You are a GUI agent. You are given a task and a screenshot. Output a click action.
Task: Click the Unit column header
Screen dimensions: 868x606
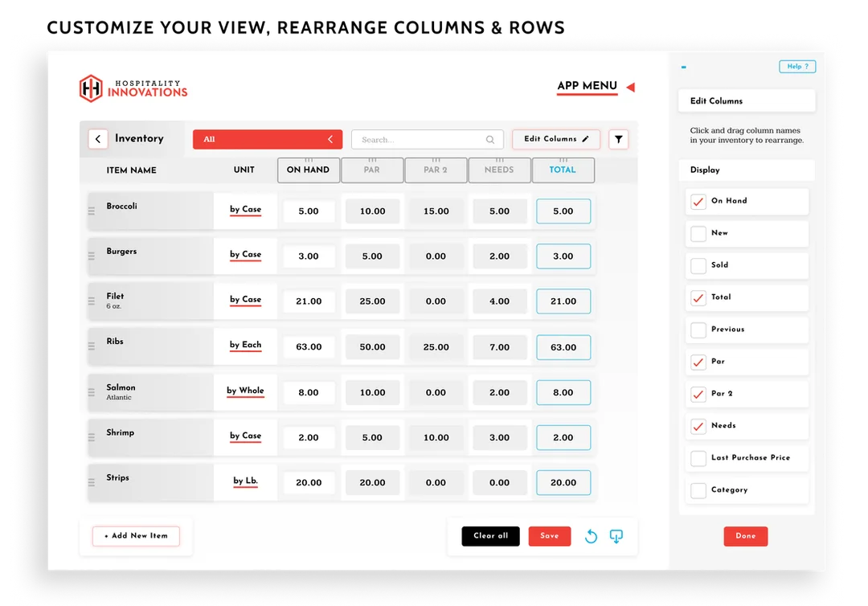coord(244,170)
